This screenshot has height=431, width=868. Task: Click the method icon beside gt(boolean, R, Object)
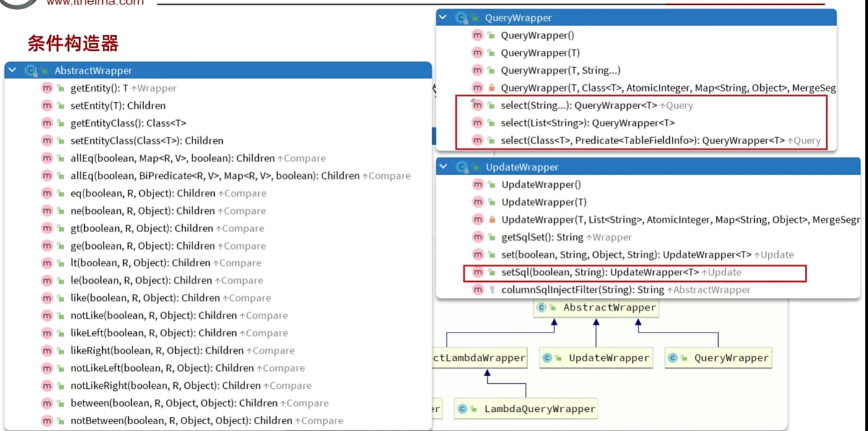tap(47, 228)
